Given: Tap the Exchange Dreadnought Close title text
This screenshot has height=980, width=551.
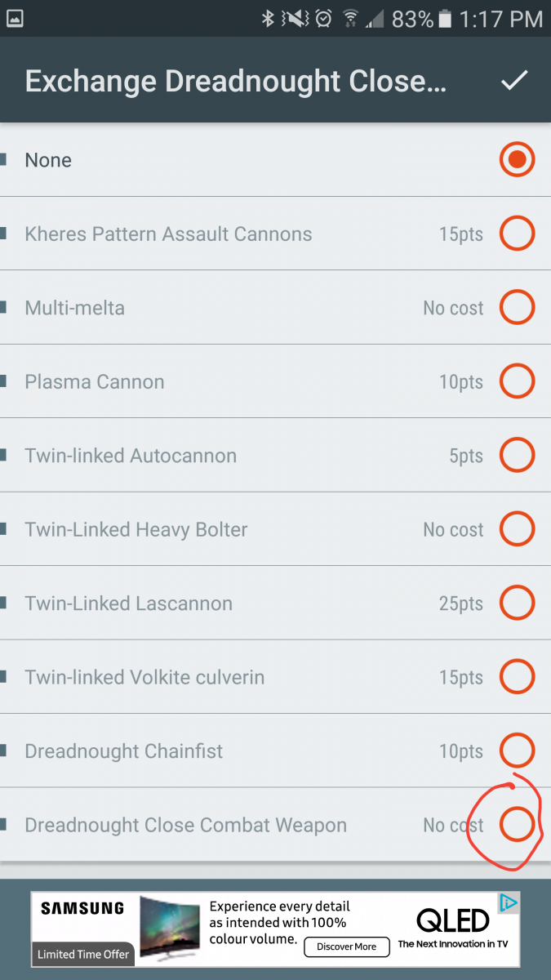Looking at the screenshot, I should click(x=236, y=82).
